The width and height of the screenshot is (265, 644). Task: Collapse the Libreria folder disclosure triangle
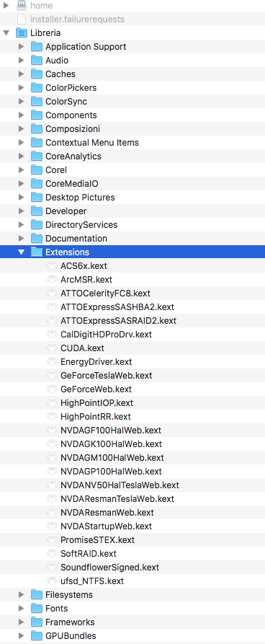(6, 33)
